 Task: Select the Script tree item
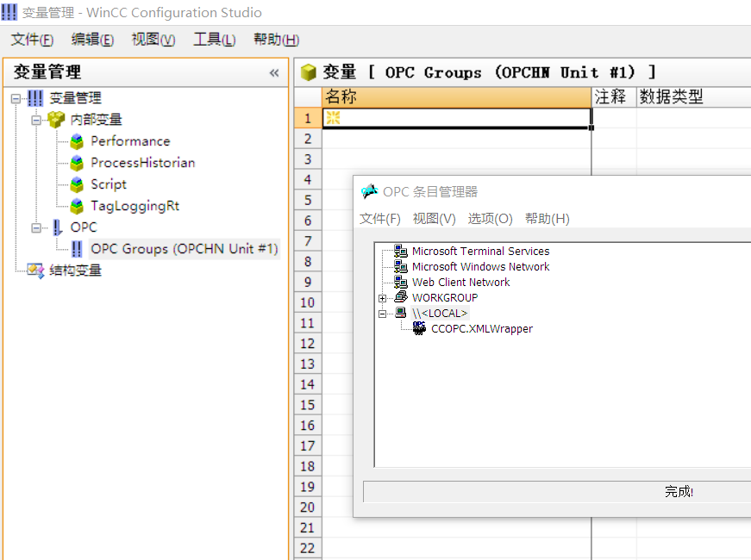pyautogui.click(x=109, y=184)
